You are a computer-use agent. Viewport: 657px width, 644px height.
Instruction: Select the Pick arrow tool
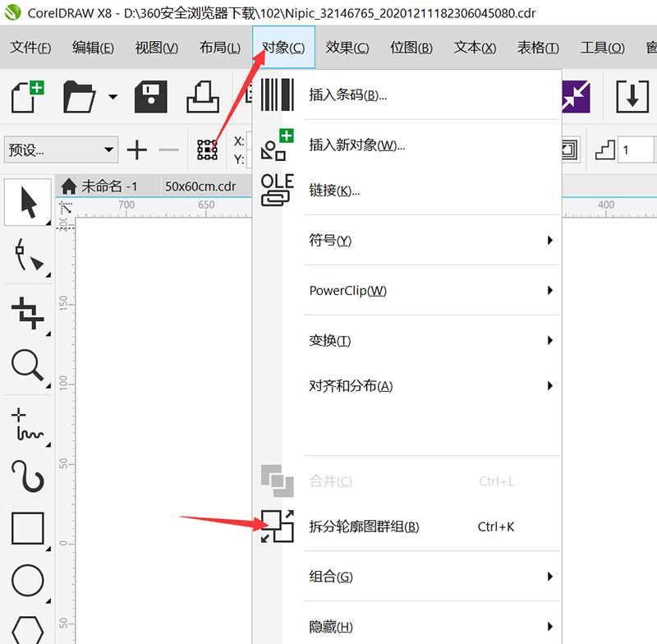pos(28,202)
